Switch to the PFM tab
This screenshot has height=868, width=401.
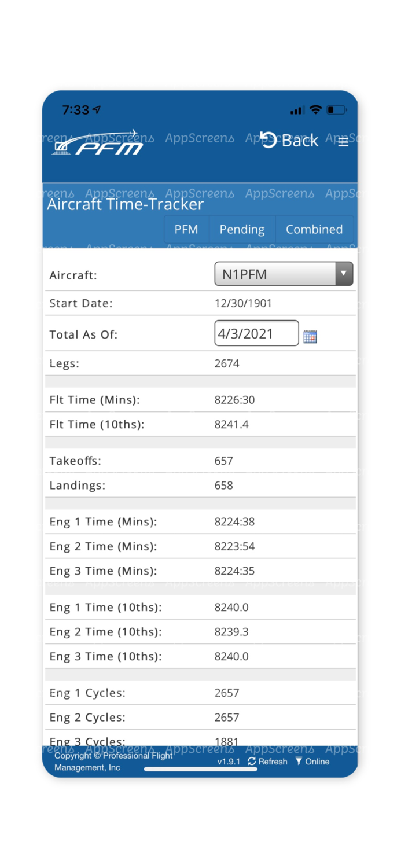tap(186, 229)
